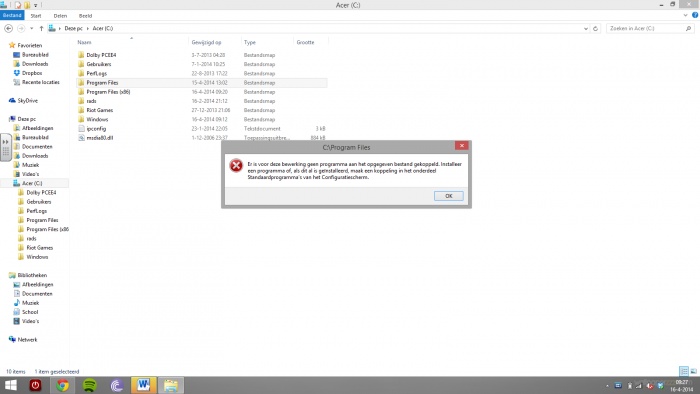The height and width of the screenshot is (394, 700).
Task: Open Explorer help icon
Action: tap(695, 15)
